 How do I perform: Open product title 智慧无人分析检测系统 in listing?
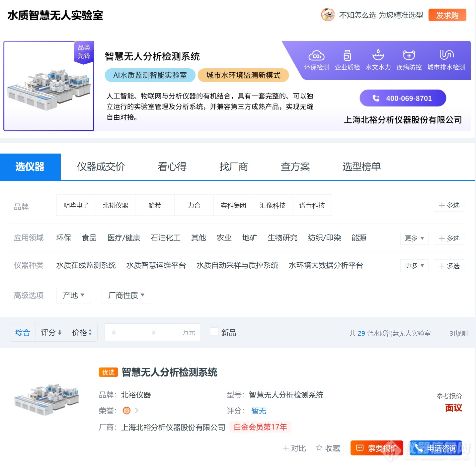[x=169, y=372]
